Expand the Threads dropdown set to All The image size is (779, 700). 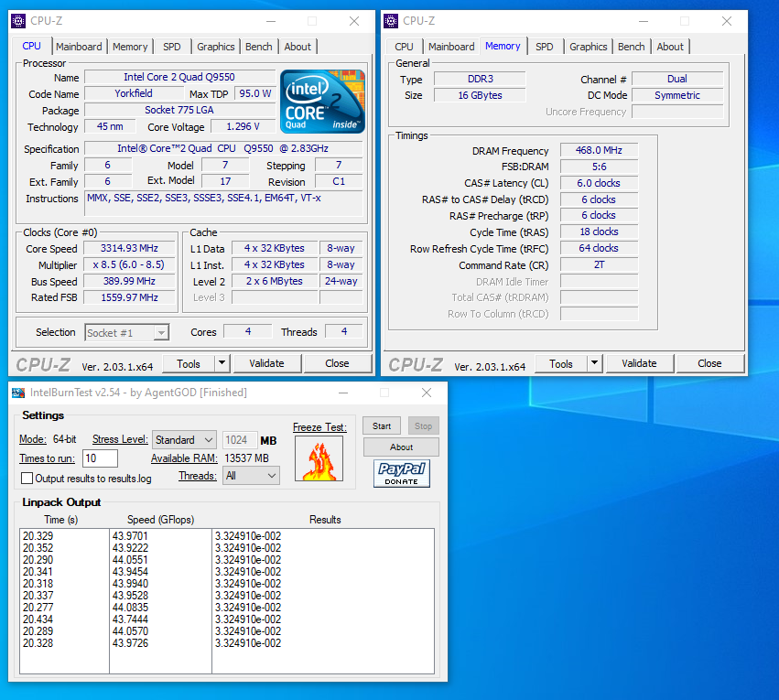coord(251,476)
